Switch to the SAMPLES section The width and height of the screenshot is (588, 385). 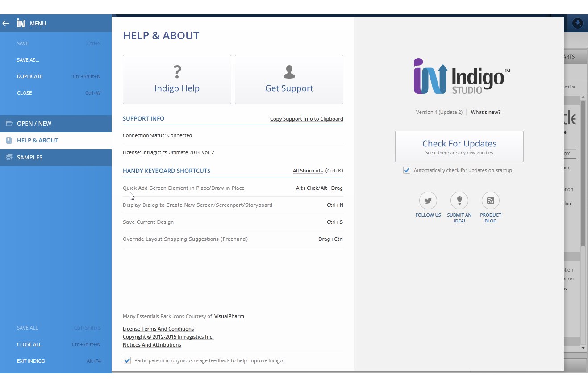pyautogui.click(x=56, y=157)
